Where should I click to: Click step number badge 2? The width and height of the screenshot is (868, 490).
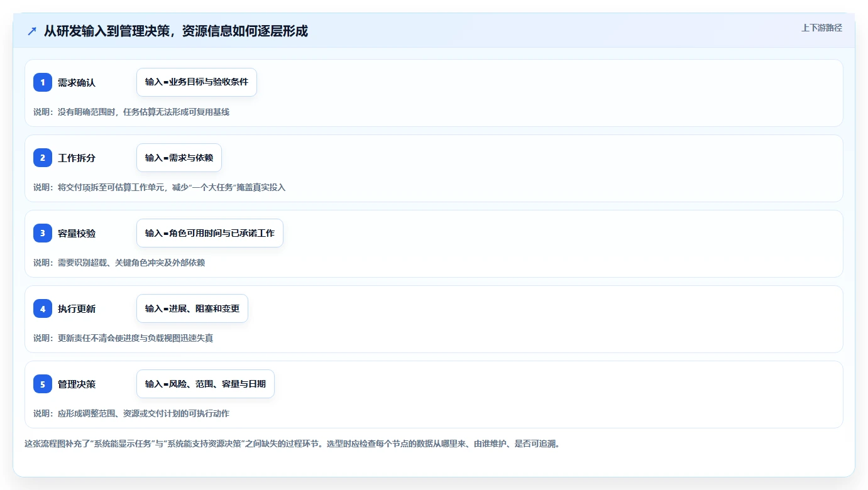click(43, 158)
